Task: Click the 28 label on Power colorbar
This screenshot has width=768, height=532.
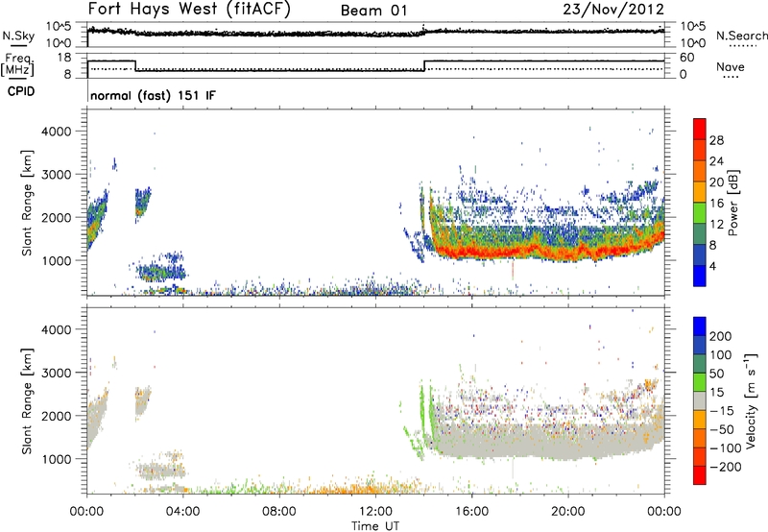Action: pyautogui.click(x=716, y=140)
